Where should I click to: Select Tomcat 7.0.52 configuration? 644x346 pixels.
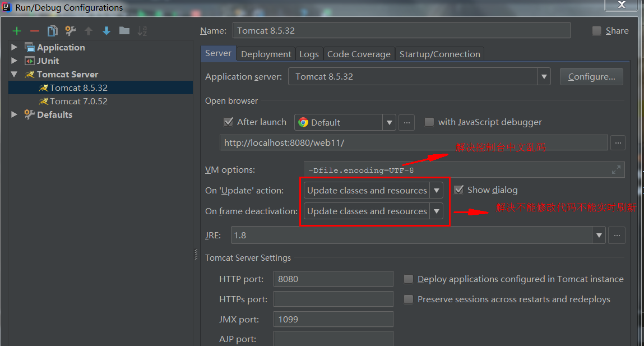pyautogui.click(x=101, y=101)
